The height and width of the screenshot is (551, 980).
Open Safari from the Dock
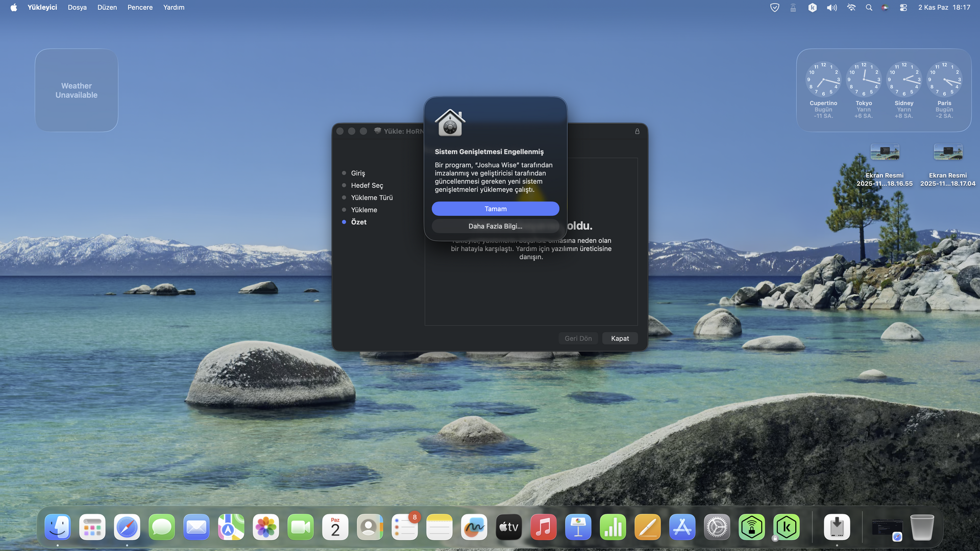pos(127,527)
